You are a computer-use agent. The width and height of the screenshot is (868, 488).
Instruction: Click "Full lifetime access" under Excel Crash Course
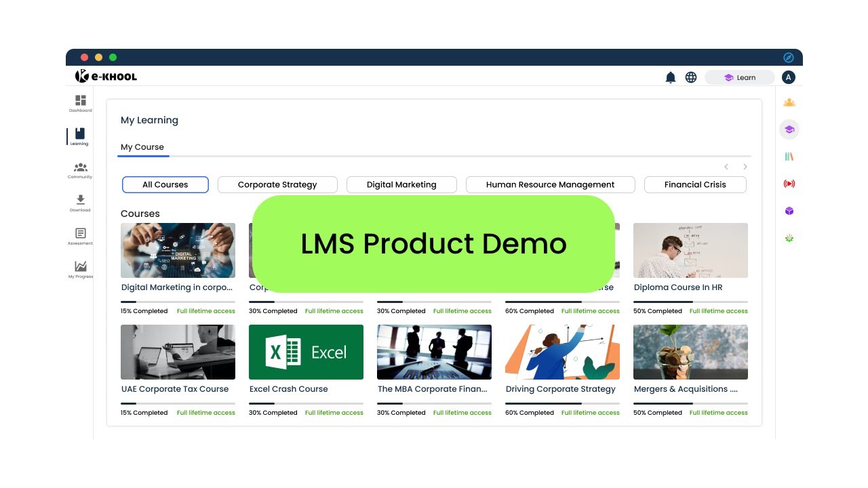coord(334,413)
